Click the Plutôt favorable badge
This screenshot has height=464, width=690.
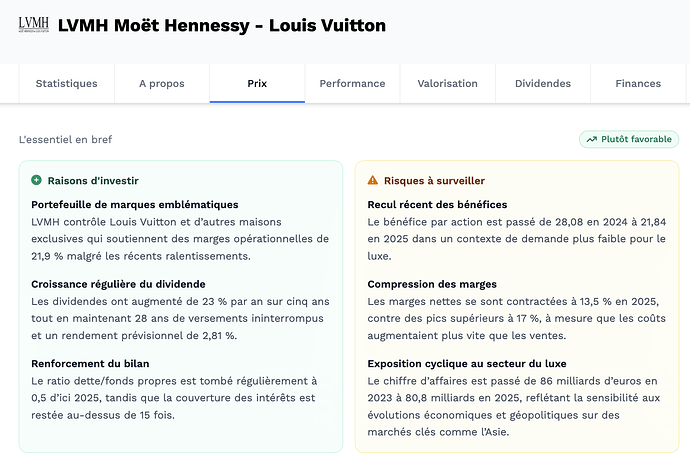(629, 140)
